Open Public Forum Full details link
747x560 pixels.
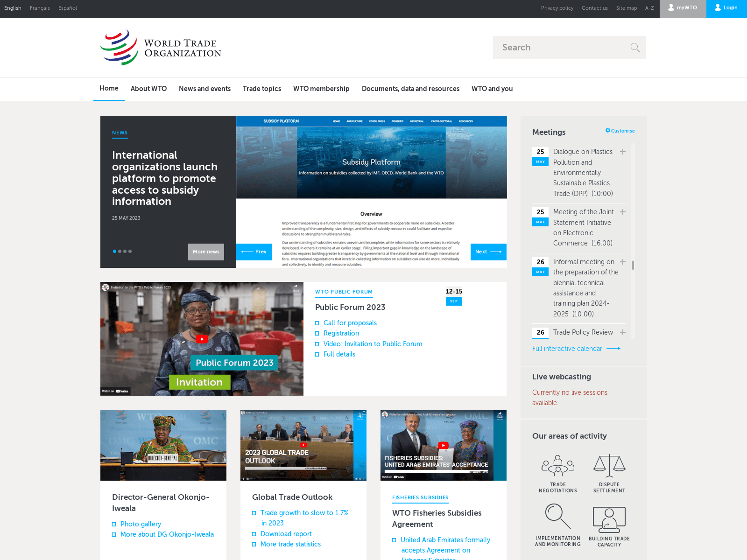pyautogui.click(x=339, y=354)
